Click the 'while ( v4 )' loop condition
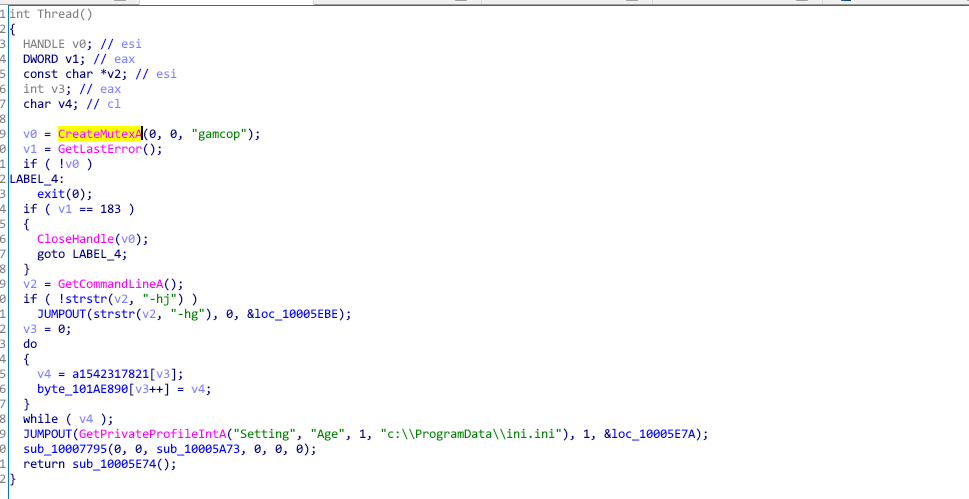Image resolution: width=969 pixels, height=499 pixels. coord(65,419)
